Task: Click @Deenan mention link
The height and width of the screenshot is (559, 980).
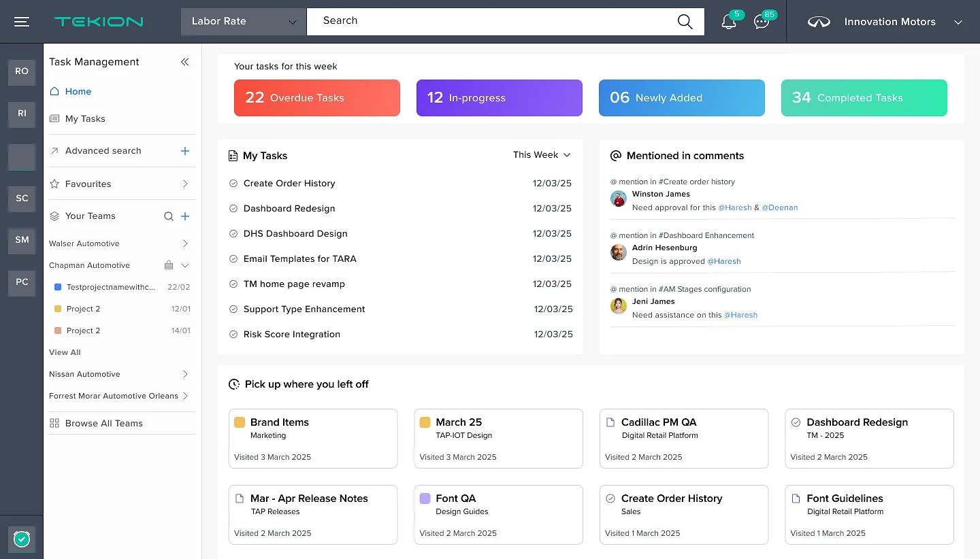Action: tap(779, 207)
